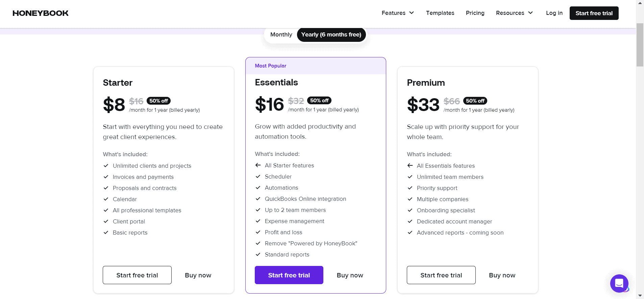Expand the Resources dropdown
Image resolution: width=644 pixels, height=299 pixels.
click(514, 13)
